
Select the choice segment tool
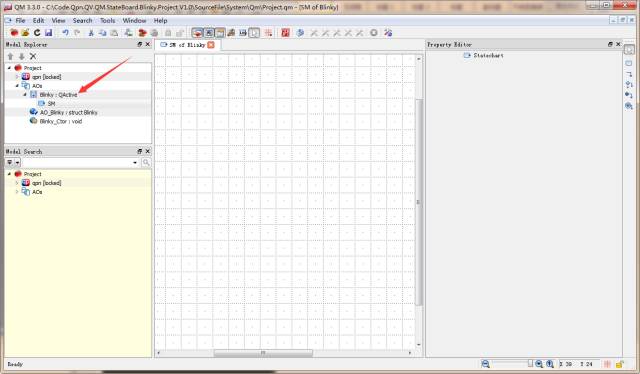tap(629, 85)
